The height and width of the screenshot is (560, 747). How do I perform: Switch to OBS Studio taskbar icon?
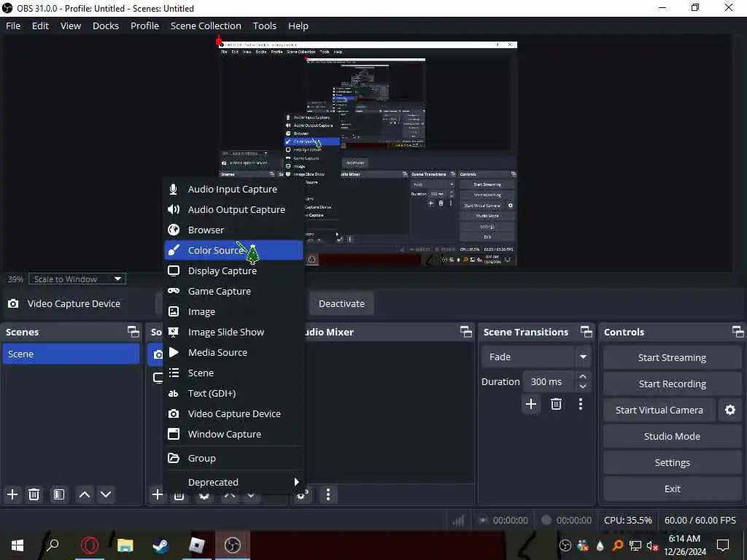tap(233, 545)
